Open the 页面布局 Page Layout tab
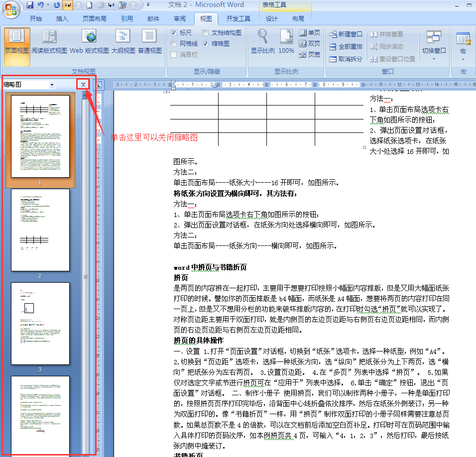Image resolution: width=476 pixels, height=457 pixels. point(95,19)
